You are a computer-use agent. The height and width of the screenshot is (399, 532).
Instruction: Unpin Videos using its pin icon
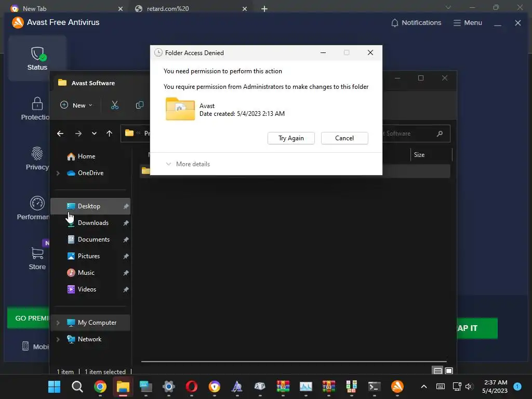point(126,289)
